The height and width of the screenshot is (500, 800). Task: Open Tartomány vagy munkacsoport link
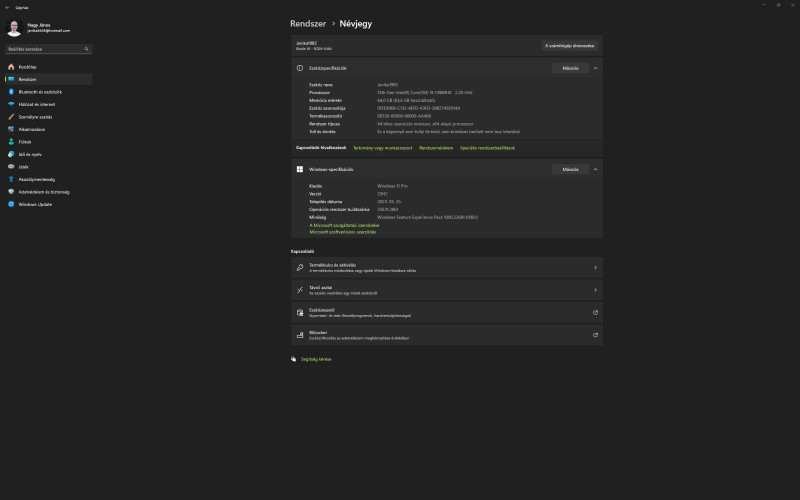[383, 148]
